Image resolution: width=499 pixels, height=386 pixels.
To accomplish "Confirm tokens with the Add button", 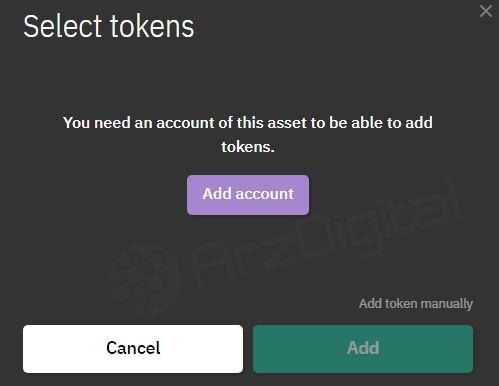I will pos(363,349).
